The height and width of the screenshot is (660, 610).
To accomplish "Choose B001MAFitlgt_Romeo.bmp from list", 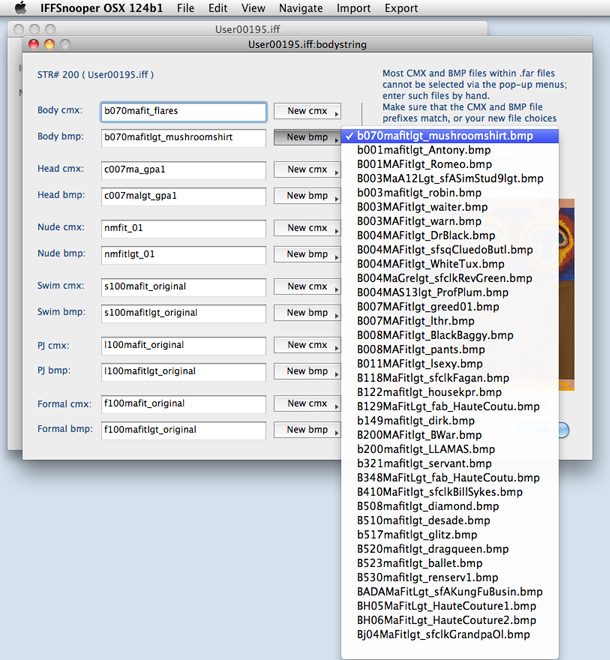I will [450, 165].
